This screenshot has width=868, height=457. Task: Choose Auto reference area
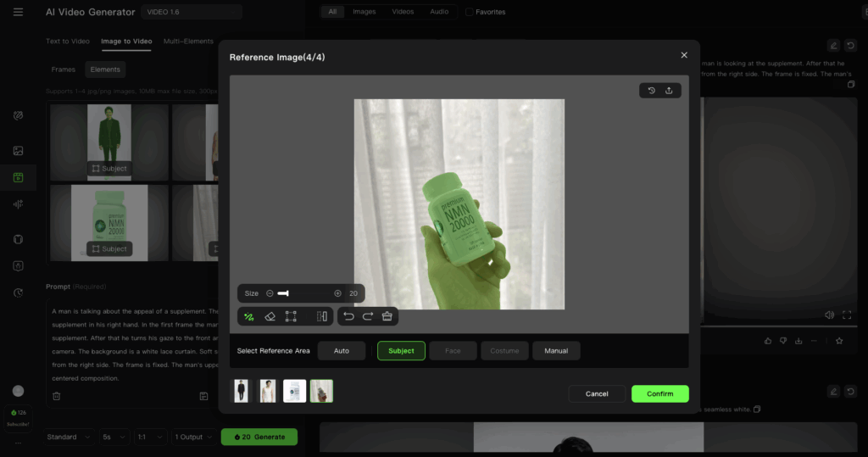(342, 351)
